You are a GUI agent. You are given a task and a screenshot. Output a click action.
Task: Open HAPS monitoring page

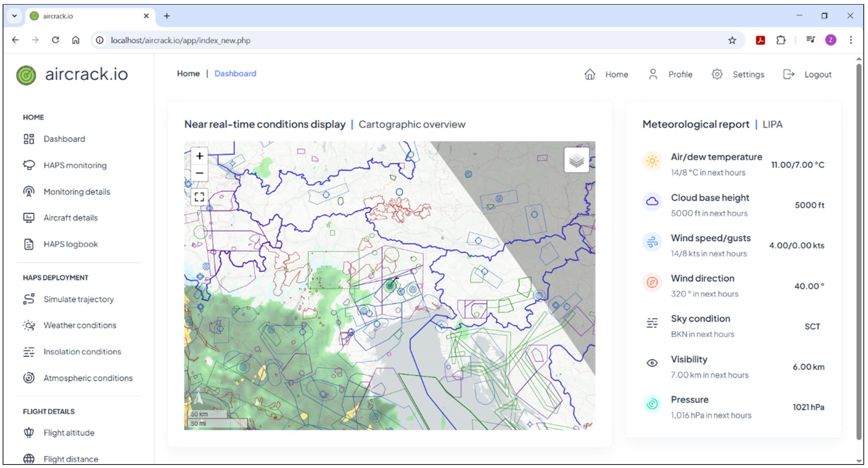click(75, 165)
